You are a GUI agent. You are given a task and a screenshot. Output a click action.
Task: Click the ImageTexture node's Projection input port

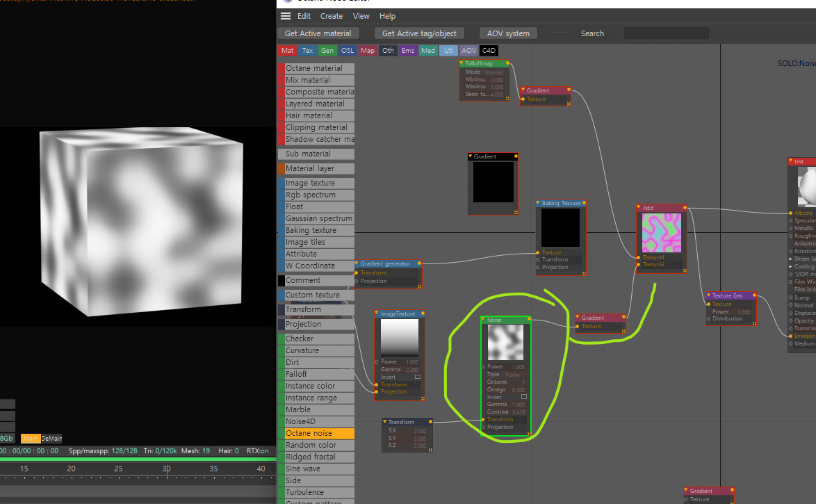point(376,391)
